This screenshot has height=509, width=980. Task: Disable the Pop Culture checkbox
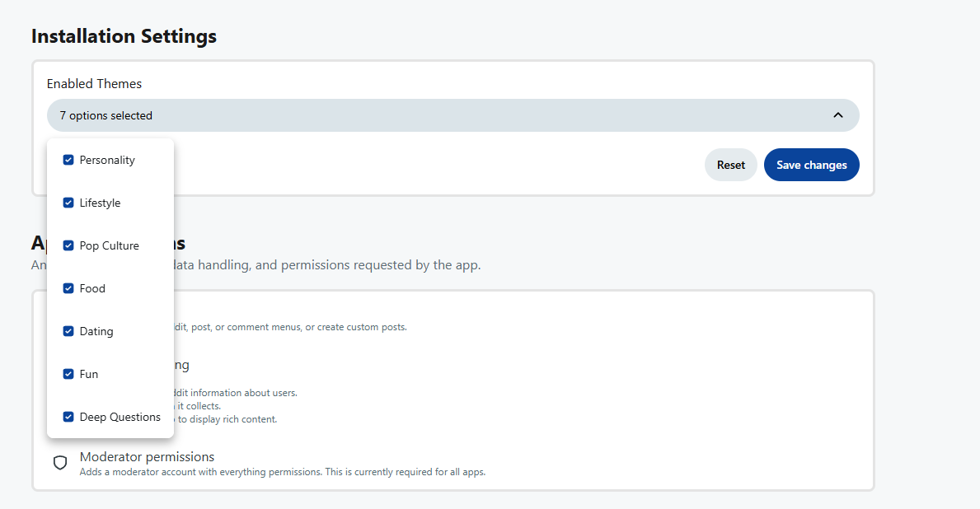pyautogui.click(x=68, y=245)
